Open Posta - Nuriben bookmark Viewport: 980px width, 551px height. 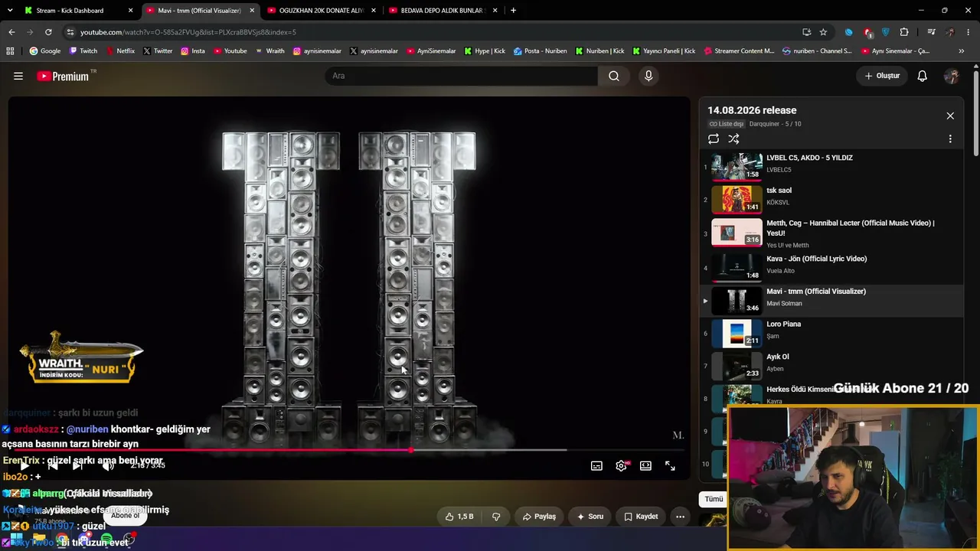point(541,51)
